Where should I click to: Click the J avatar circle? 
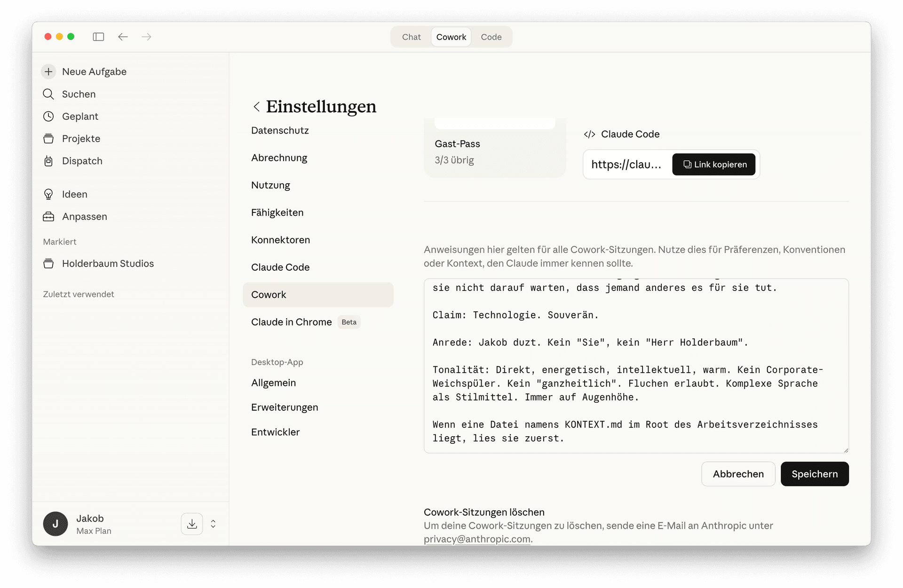pos(55,524)
